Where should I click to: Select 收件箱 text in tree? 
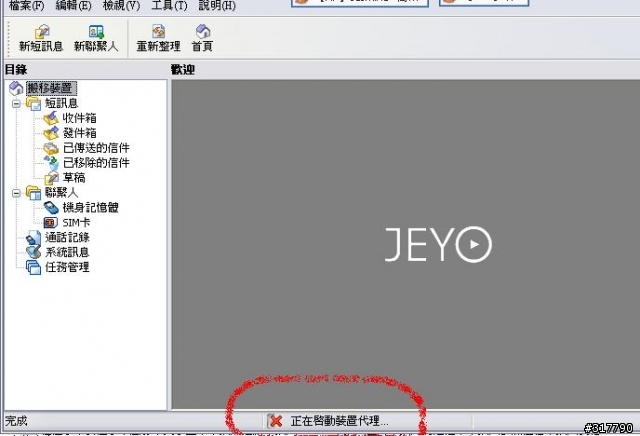(x=80, y=118)
